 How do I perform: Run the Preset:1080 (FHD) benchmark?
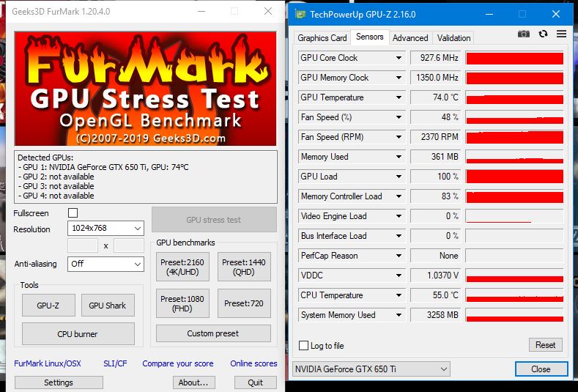(x=182, y=303)
